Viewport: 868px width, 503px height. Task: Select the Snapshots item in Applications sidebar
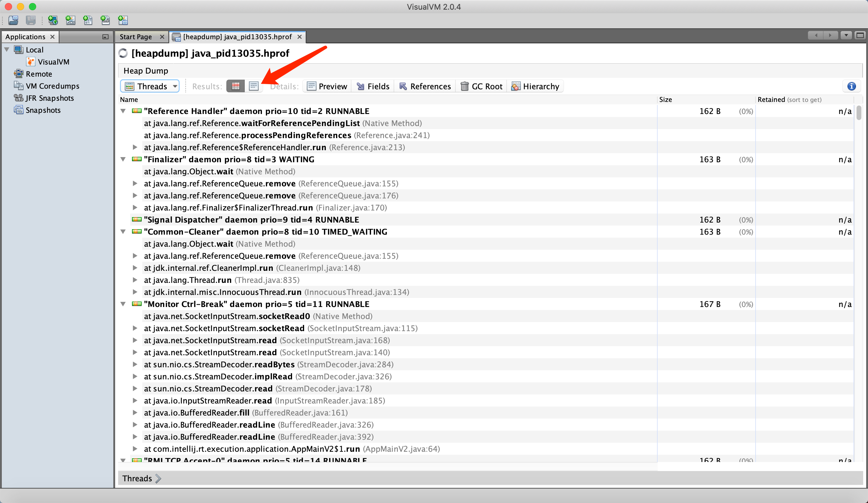(x=42, y=110)
